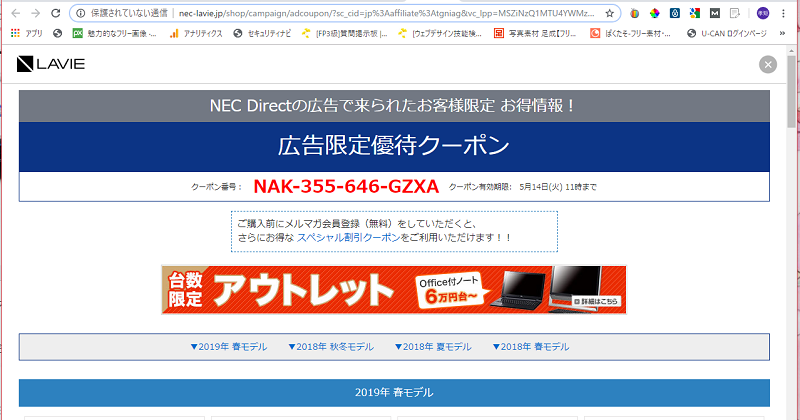Screen dimensions: 800x420
Task: Click the browser back arrow
Action: pos(15,13)
